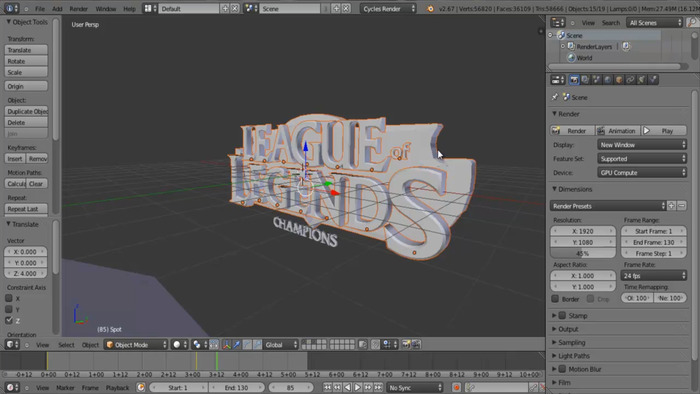Open the Render menu in top bar
Image resolution: width=700 pixels, height=394 pixels.
click(79, 8)
